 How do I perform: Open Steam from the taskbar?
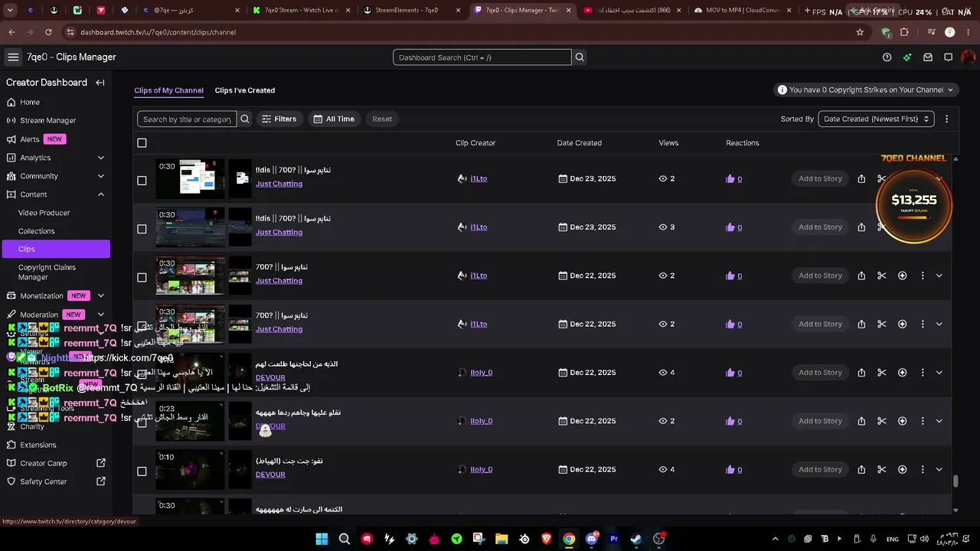coord(636,539)
